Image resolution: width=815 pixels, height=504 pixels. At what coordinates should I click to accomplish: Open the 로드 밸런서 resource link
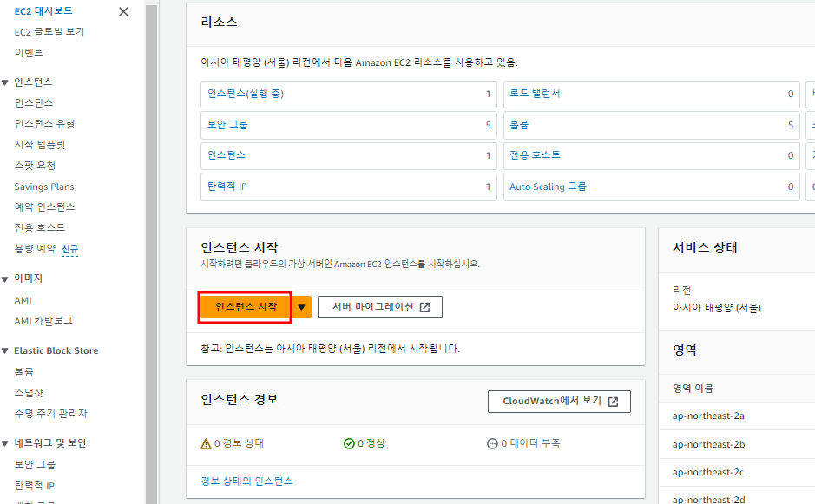click(535, 94)
